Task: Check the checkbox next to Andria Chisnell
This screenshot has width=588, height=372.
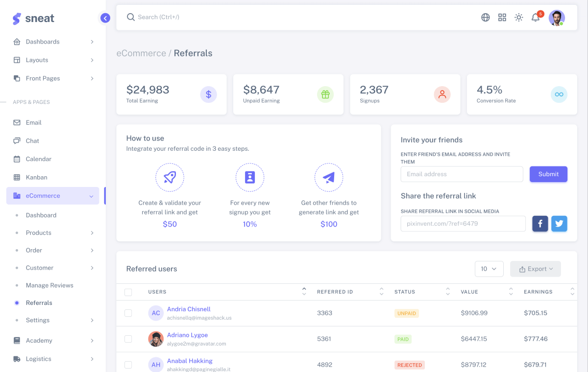Action: pos(128,313)
